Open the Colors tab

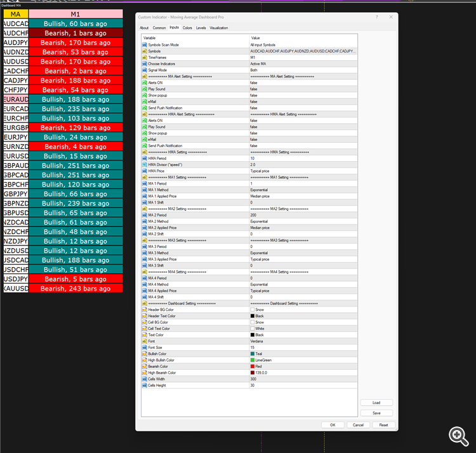pyautogui.click(x=187, y=28)
